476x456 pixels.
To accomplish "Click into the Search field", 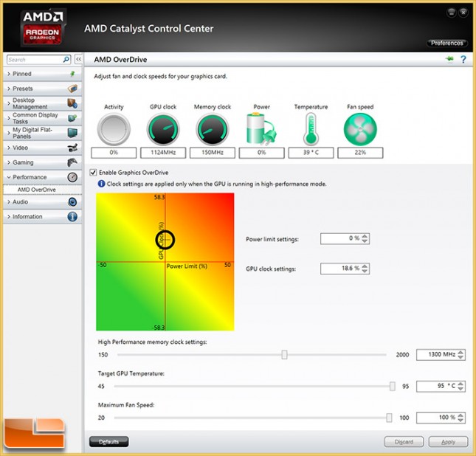I will pos(35,60).
